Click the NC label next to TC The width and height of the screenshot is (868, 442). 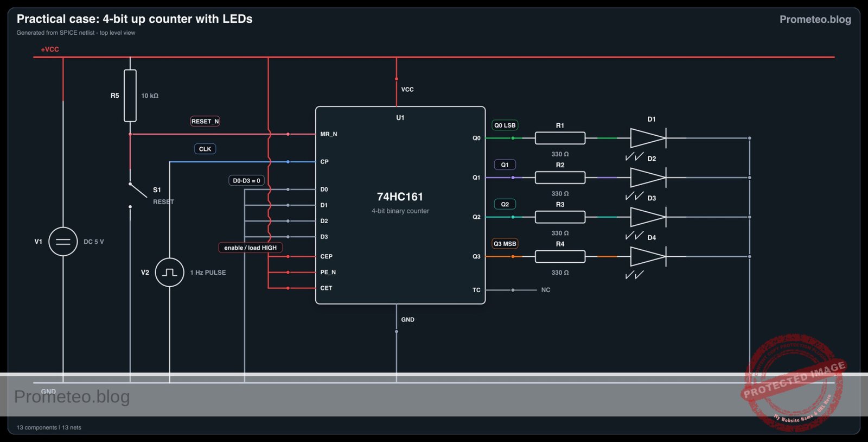point(546,290)
